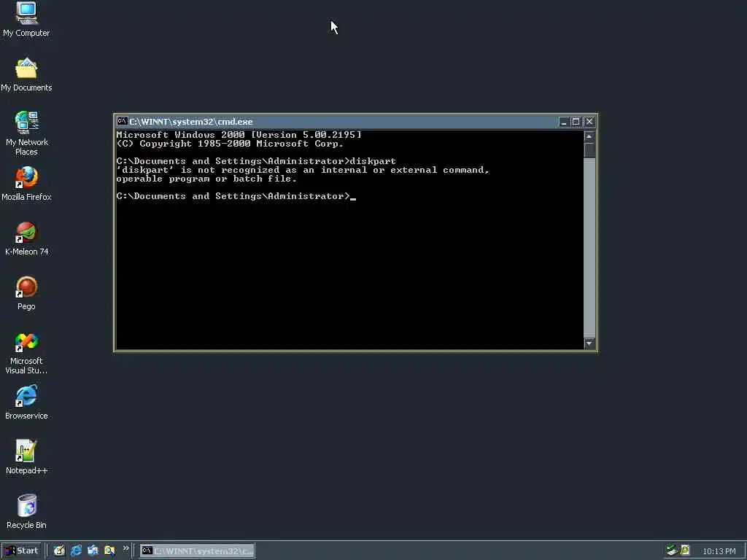Click the Copyright 1985-2000 Microsoft Corp line
Image resolution: width=747 pixels, height=560 pixels.
coord(230,144)
